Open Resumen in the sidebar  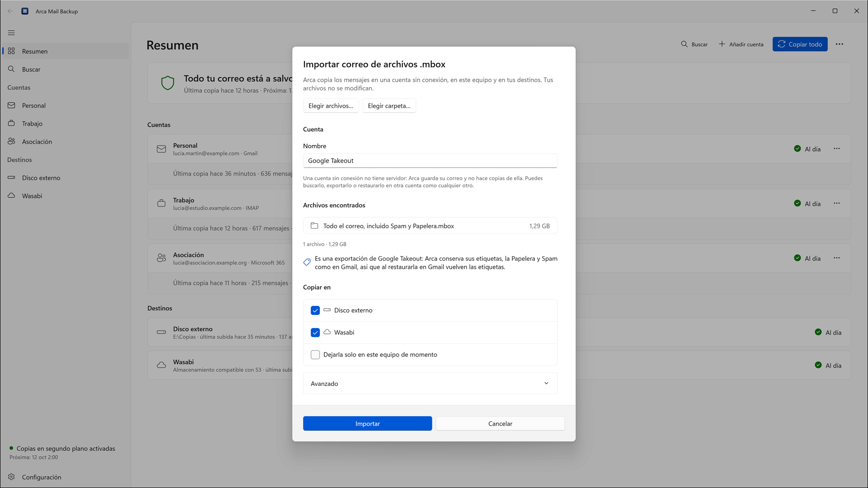(66, 51)
